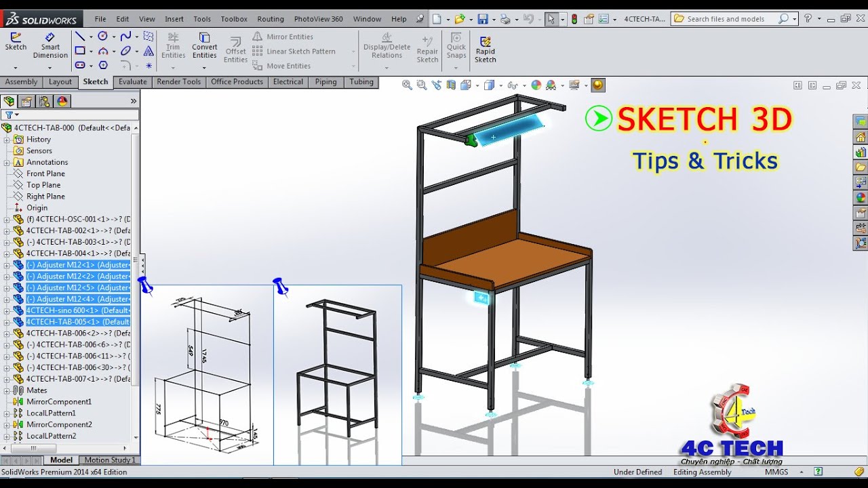Select the Spline sketch tool
Screen dimensions: 868x488
[x=125, y=36]
